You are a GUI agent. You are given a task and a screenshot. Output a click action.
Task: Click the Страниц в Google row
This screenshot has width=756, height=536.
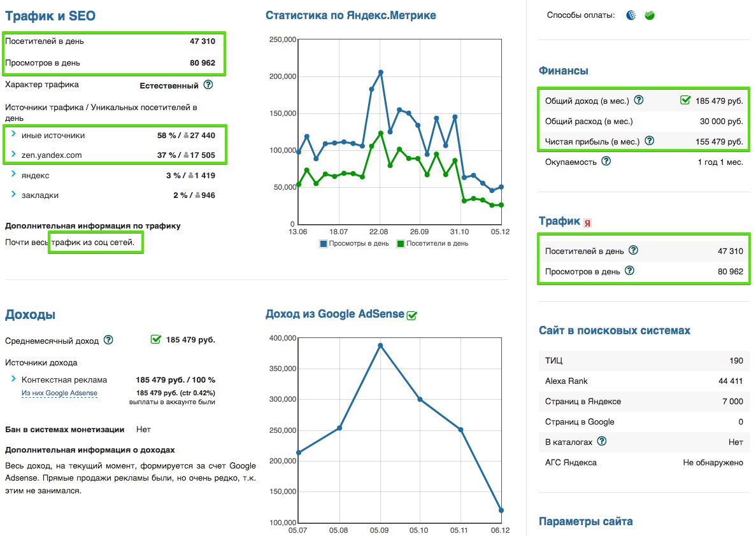644,422
